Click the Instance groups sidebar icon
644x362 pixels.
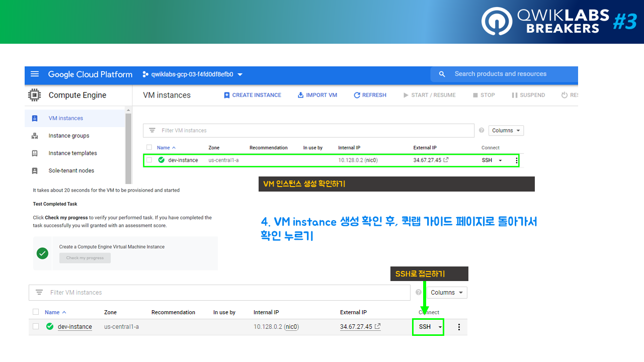35,136
